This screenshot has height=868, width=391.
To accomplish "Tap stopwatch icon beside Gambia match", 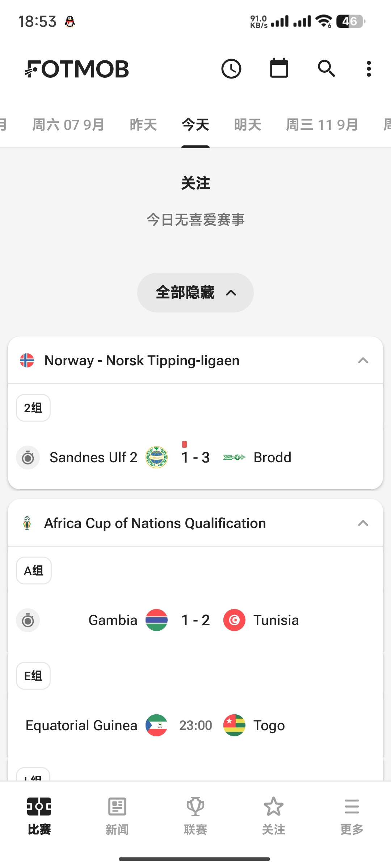I will pos(28,620).
